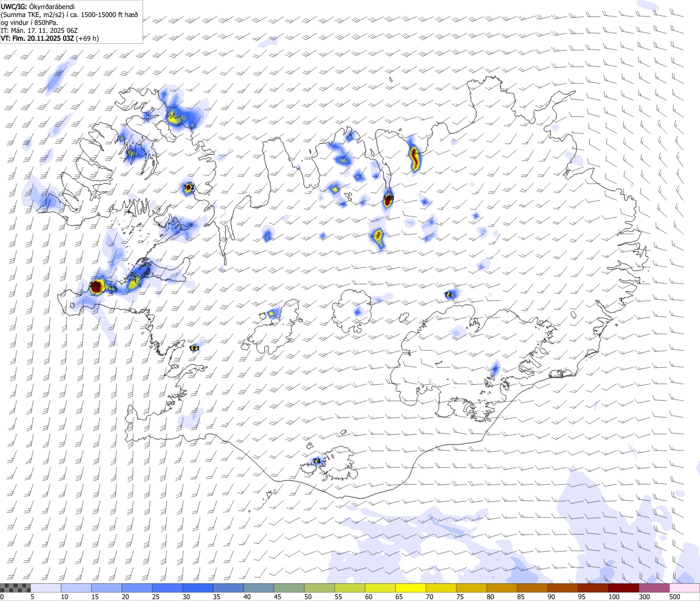Select the 45–50 grey-green legend swatch
This screenshot has width=700, height=601.
289,588
